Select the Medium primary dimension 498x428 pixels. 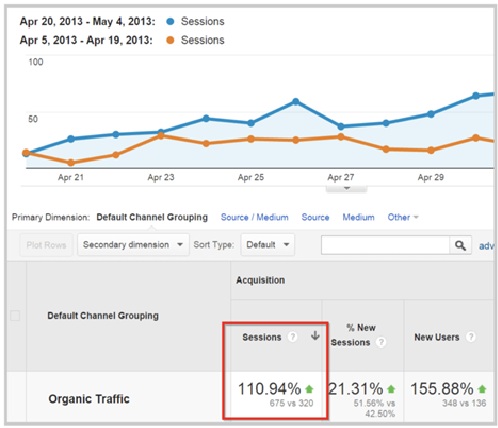coord(358,217)
